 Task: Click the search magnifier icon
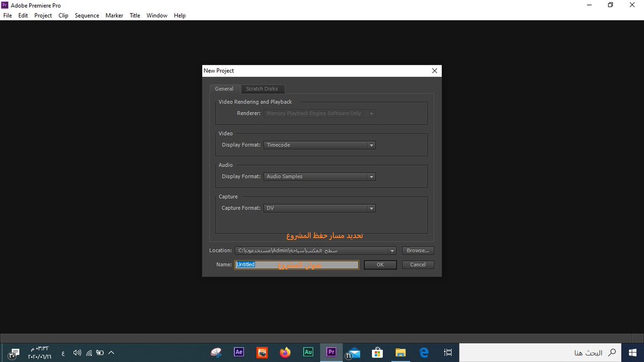(611, 353)
